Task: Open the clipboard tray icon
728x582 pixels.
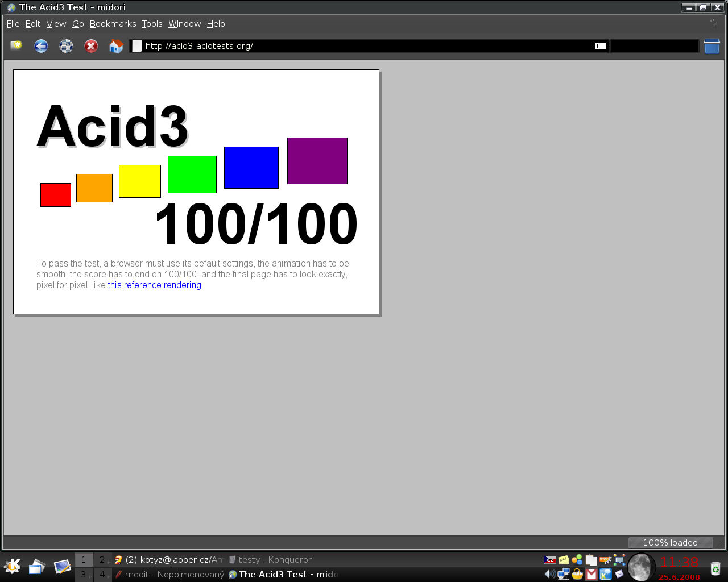Action: [591, 560]
